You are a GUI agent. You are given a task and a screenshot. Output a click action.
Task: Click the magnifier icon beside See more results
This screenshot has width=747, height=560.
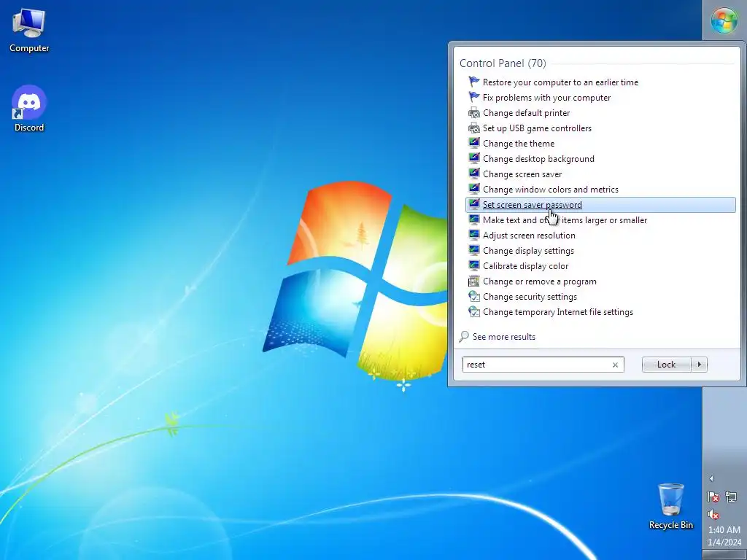click(463, 337)
